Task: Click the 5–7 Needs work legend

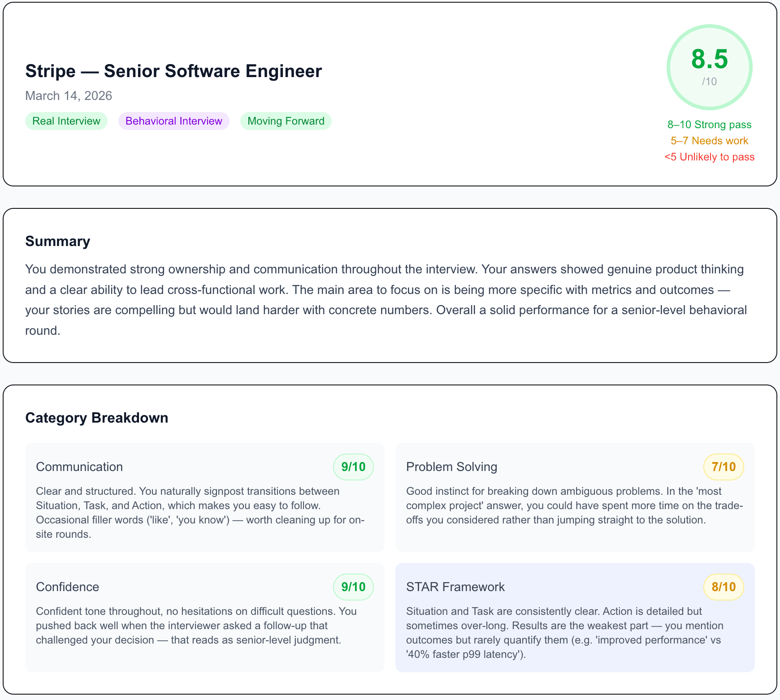Action: point(710,141)
